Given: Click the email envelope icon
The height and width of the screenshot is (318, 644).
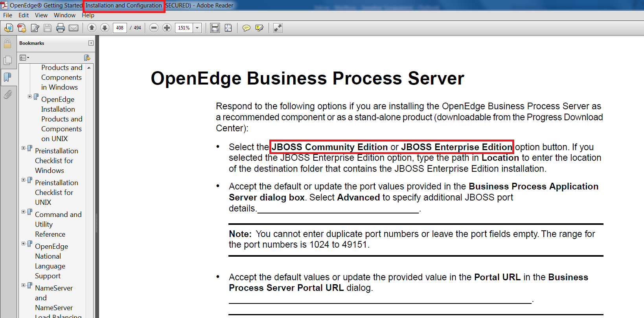Looking at the screenshot, I should (74, 28).
